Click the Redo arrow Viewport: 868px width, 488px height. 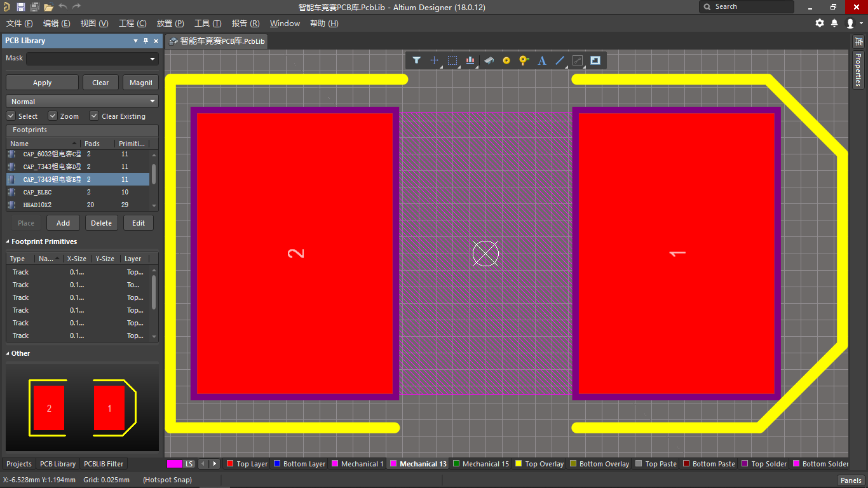77,7
